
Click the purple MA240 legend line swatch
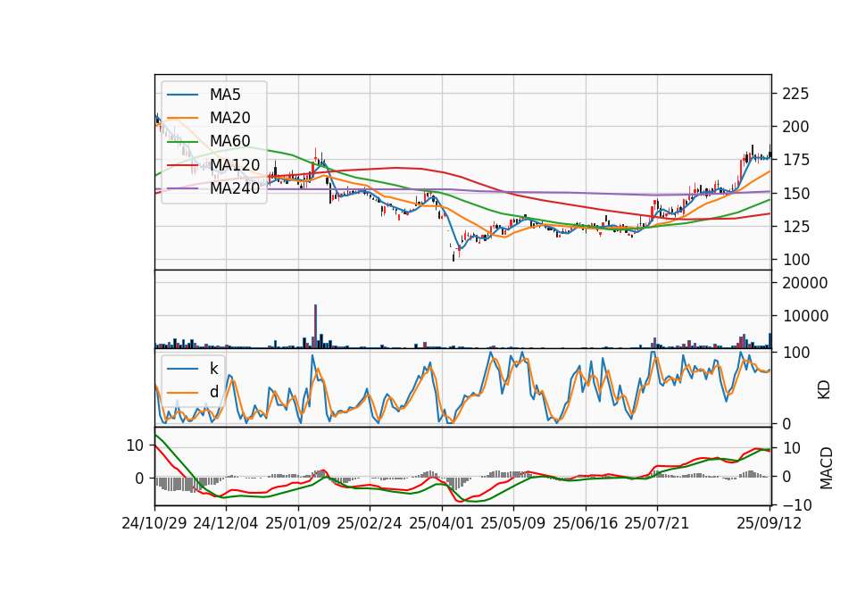tap(182, 188)
